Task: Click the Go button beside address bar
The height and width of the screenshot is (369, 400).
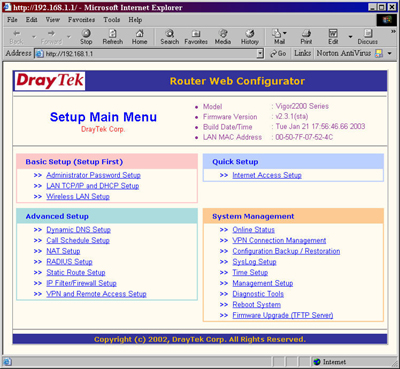Action: (278, 53)
